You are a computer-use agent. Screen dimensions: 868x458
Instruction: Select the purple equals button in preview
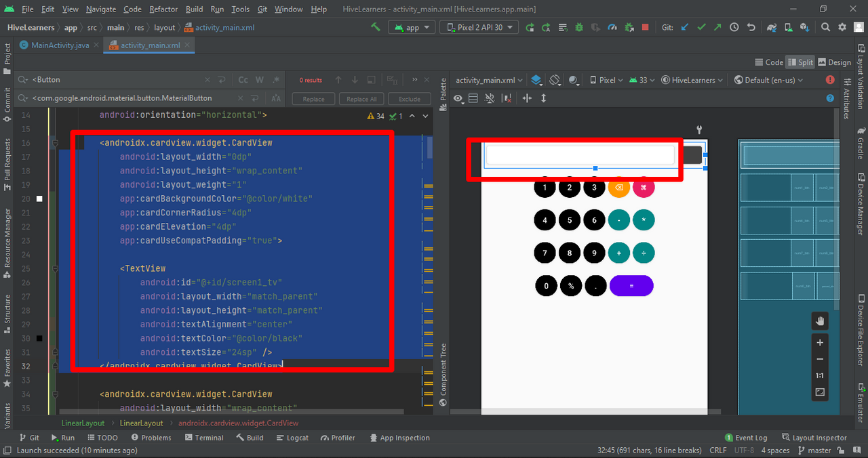631,286
